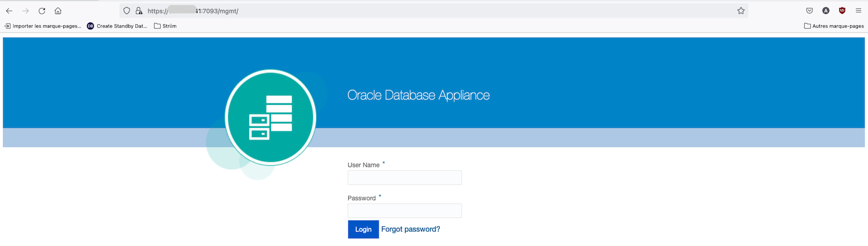Open the uBlock Origin extension icon
The width and height of the screenshot is (868, 246).
click(x=842, y=11)
